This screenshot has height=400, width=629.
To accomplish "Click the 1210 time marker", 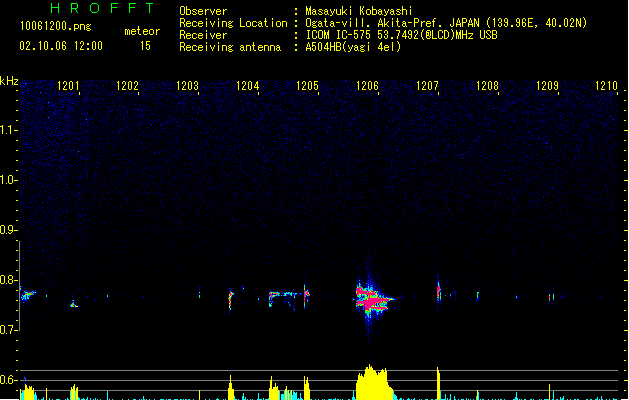I will pyautogui.click(x=607, y=86).
